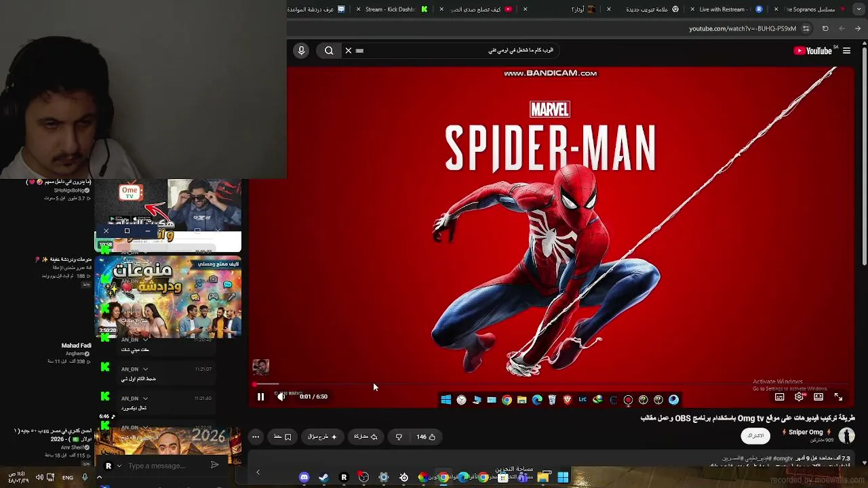This screenshot has height=488, width=868.
Task: Run search using the magnifier icon
Action: pos(329,50)
